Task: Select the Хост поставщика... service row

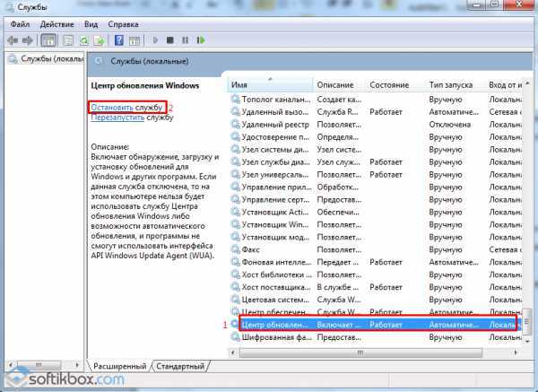Action: pyautogui.click(x=377, y=287)
